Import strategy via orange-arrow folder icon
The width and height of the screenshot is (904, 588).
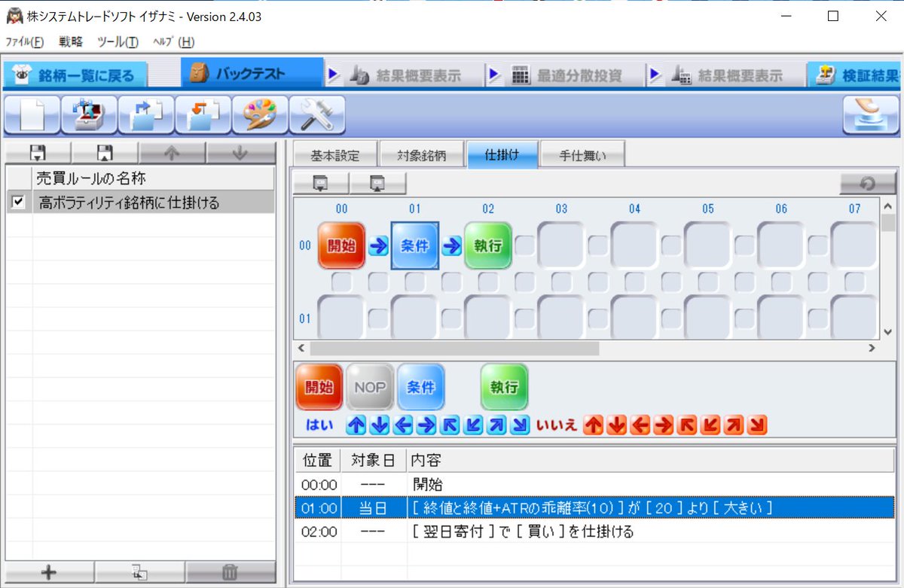(203, 114)
